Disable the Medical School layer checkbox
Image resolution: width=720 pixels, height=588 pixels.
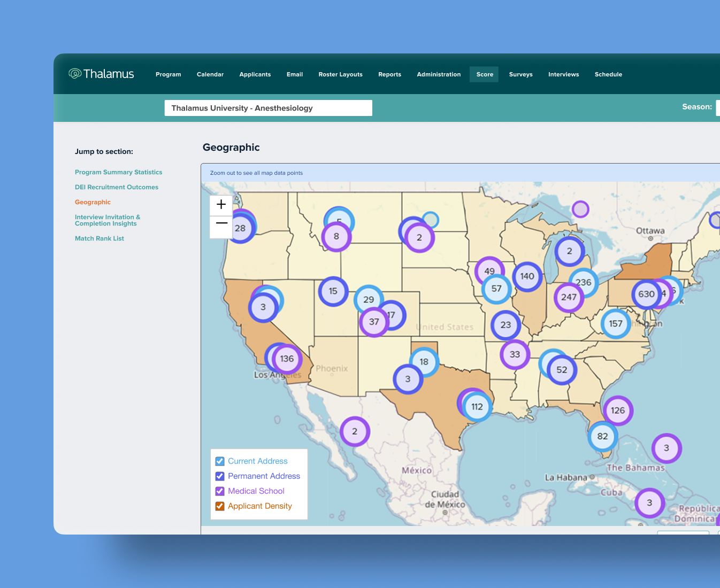[x=220, y=491]
